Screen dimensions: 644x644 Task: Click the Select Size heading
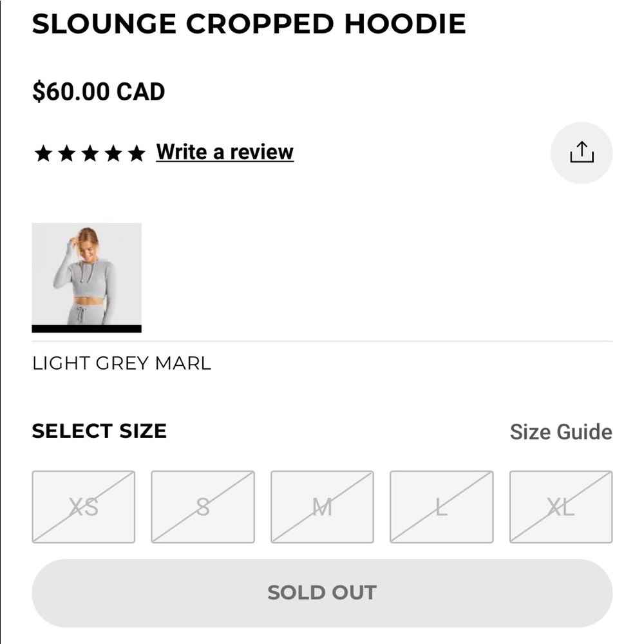click(99, 431)
